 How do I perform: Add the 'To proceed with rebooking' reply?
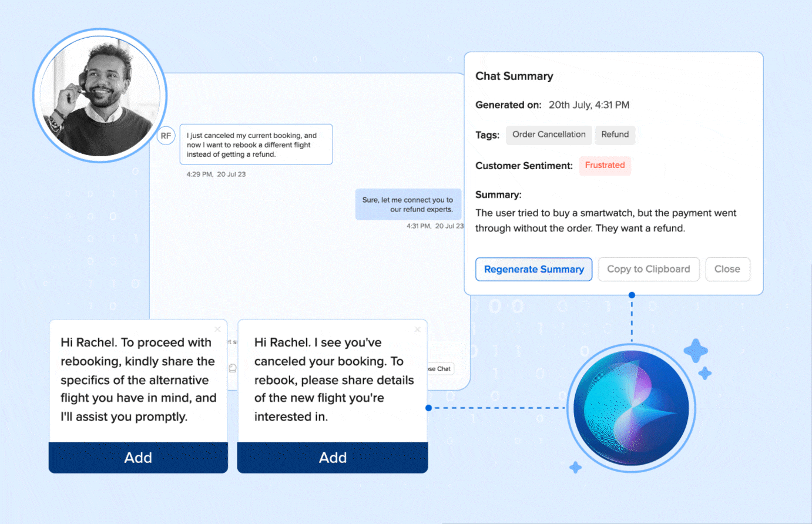138,458
